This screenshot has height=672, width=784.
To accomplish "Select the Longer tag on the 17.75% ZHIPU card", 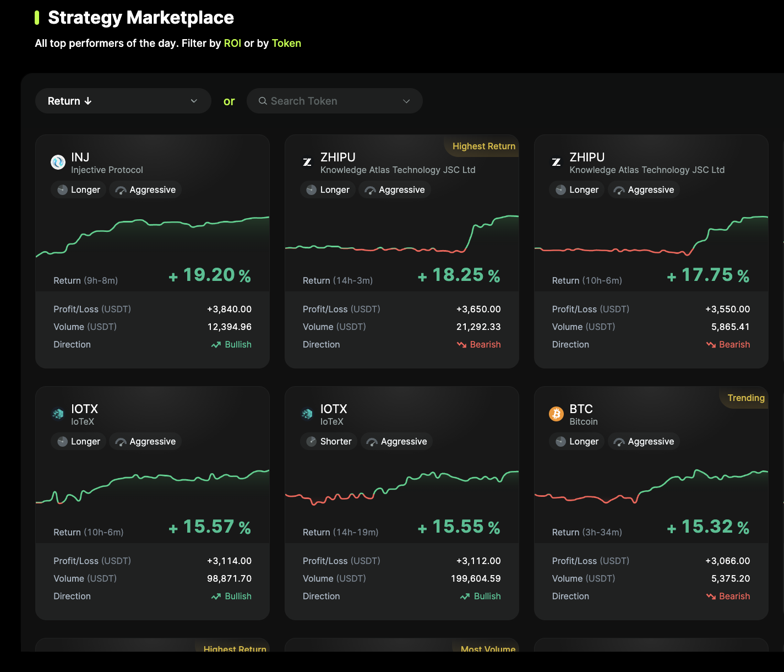I will tap(577, 189).
